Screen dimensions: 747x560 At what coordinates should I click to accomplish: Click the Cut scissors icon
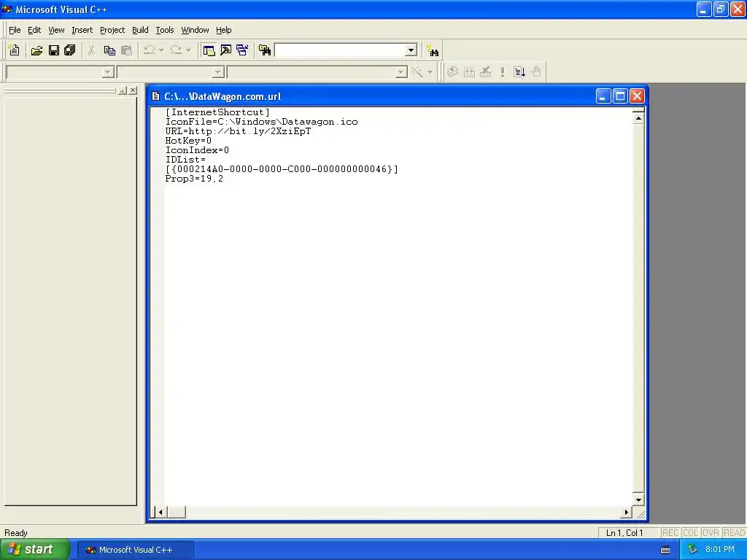[x=91, y=50]
